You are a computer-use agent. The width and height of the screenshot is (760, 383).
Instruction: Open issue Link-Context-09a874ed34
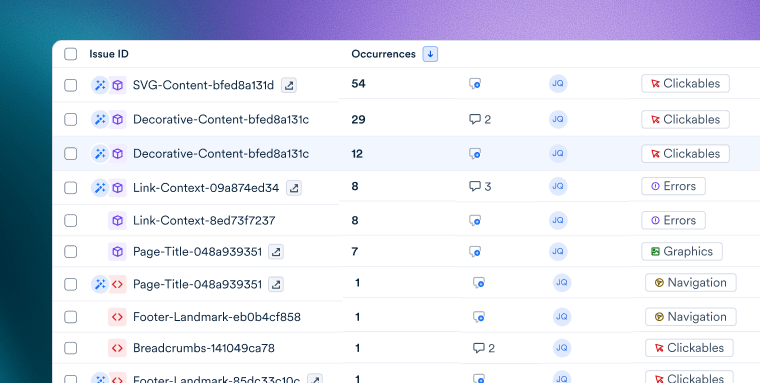coord(206,188)
